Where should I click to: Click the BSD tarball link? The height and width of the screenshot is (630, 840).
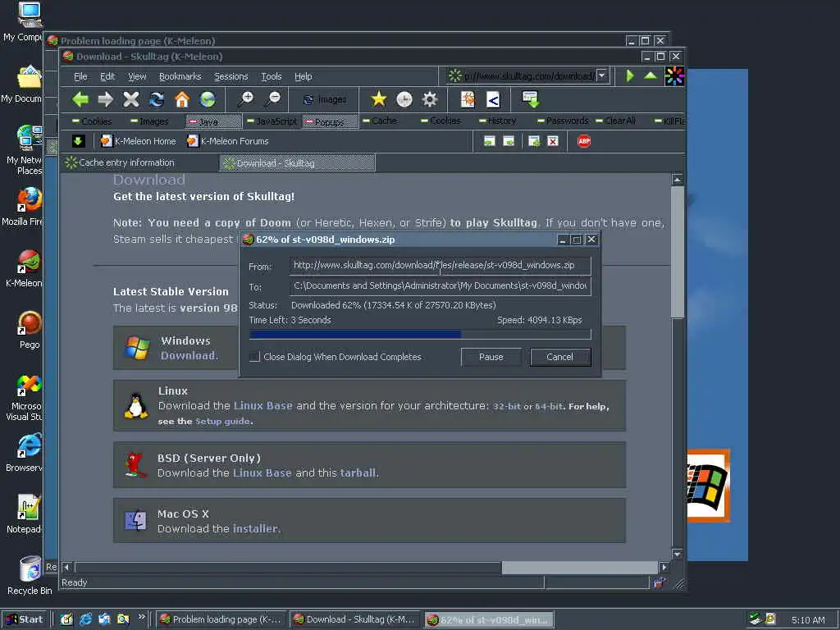358,473
